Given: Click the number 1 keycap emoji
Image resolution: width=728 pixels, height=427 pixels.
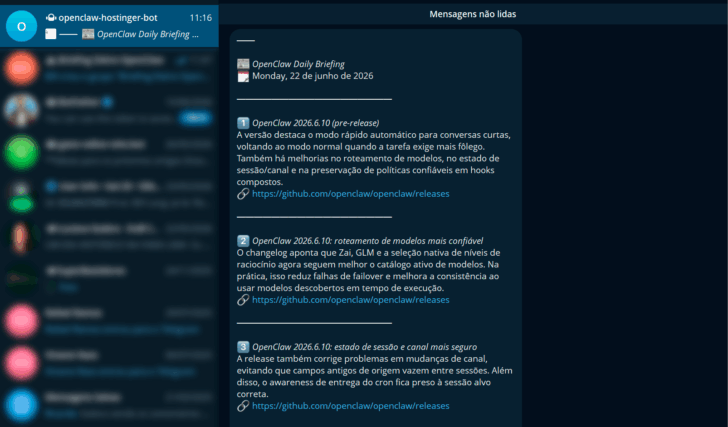Looking at the screenshot, I should (x=243, y=123).
